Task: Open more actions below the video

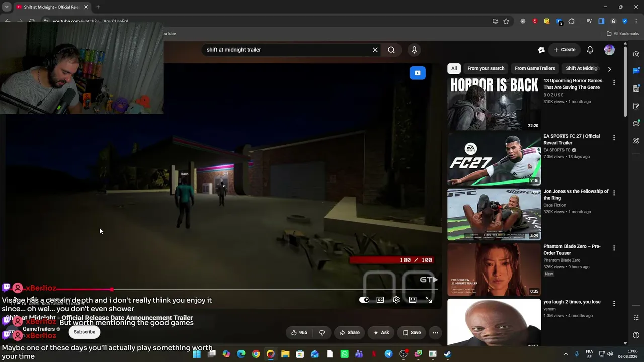Action: pos(435,332)
